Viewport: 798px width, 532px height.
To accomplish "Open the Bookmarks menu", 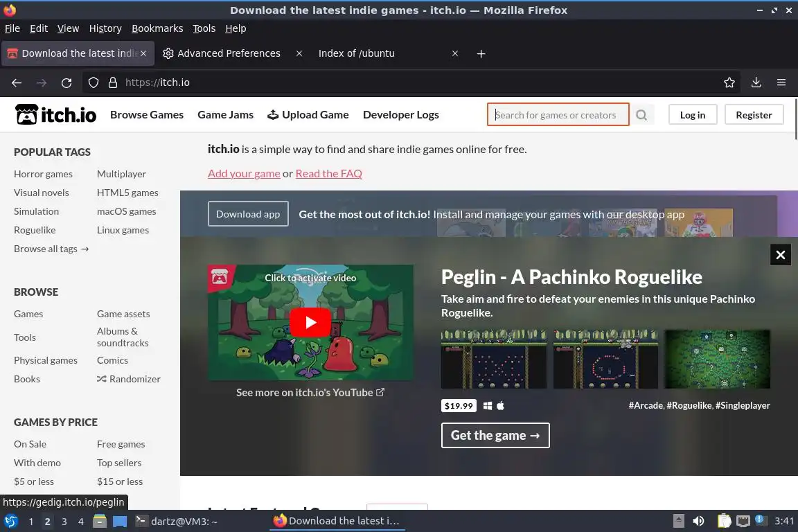I will (x=157, y=28).
